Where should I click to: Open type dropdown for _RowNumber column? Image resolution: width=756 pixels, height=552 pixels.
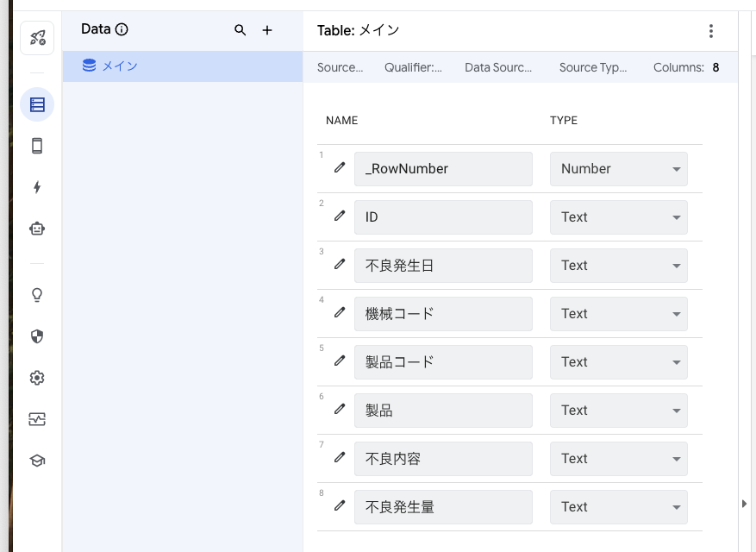click(619, 169)
